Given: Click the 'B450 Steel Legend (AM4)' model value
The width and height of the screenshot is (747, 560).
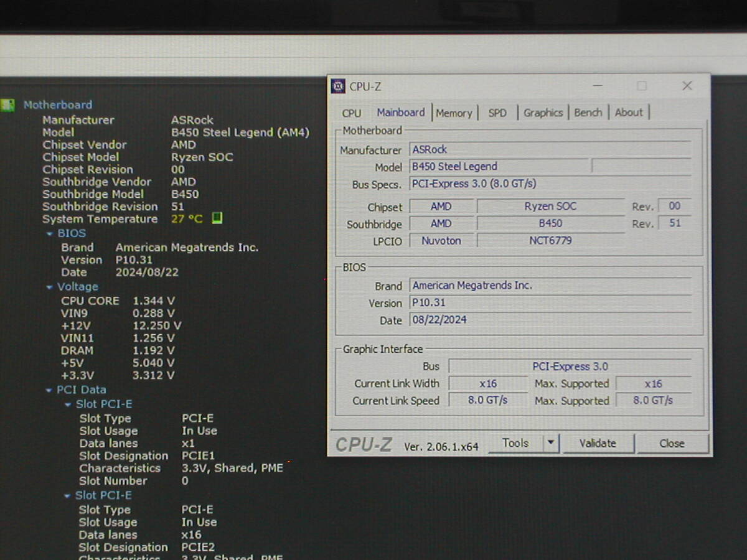Looking at the screenshot, I should pyautogui.click(x=240, y=133).
